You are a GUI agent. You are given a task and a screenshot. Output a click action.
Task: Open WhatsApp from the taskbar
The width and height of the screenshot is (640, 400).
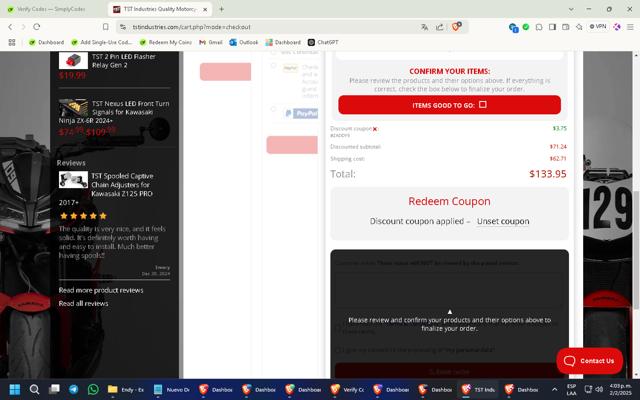click(x=93, y=389)
